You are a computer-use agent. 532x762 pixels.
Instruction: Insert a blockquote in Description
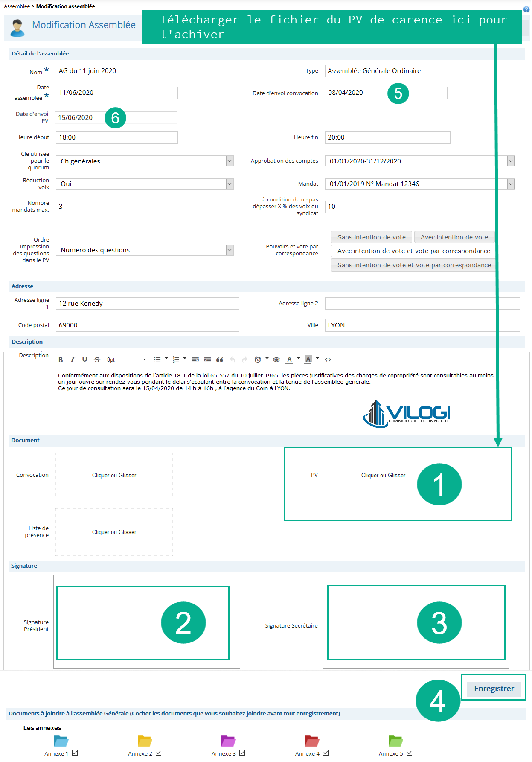220,360
